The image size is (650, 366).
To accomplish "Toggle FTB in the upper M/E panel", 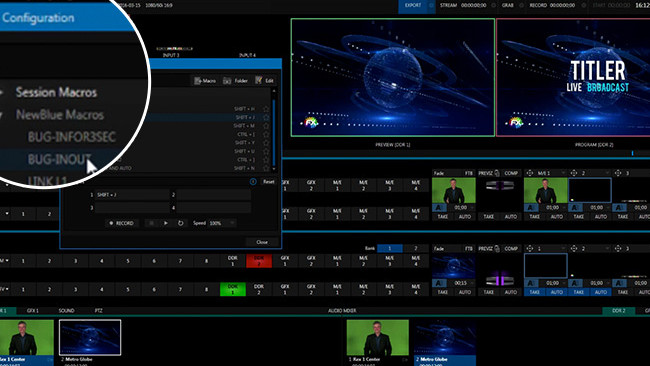I will coord(468,173).
